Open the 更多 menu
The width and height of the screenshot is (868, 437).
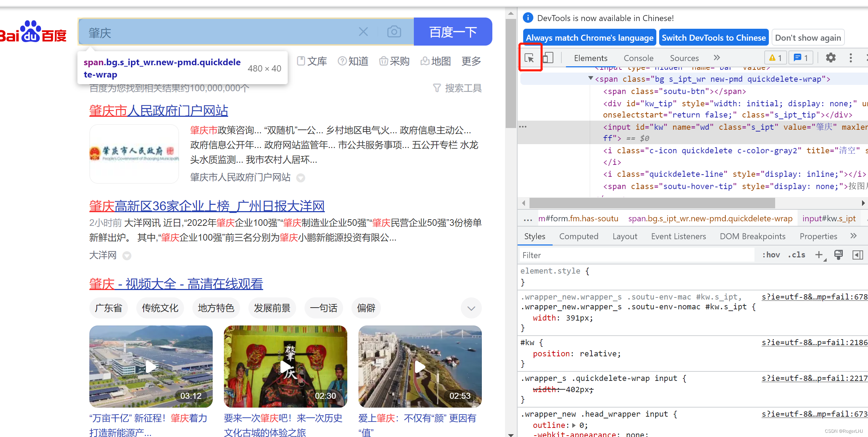click(x=471, y=61)
